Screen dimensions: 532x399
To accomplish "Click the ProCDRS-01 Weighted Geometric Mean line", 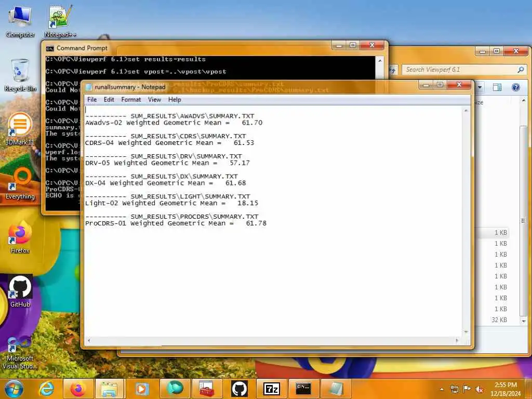I will click(x=176, y=223).
